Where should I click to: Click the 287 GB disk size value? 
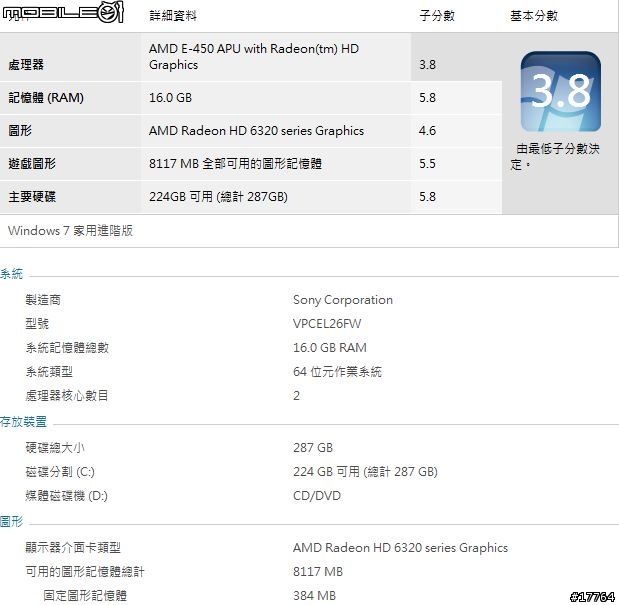(313, 448)
